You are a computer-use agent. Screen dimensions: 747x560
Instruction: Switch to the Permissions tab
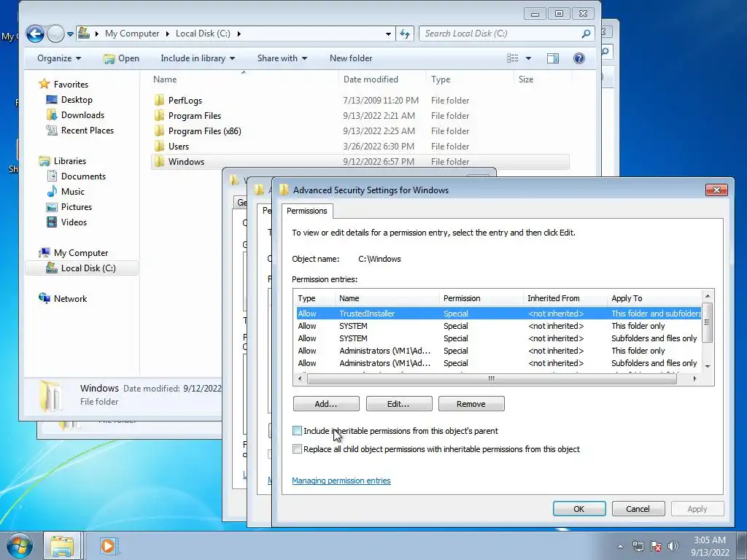tap(307, 211)
